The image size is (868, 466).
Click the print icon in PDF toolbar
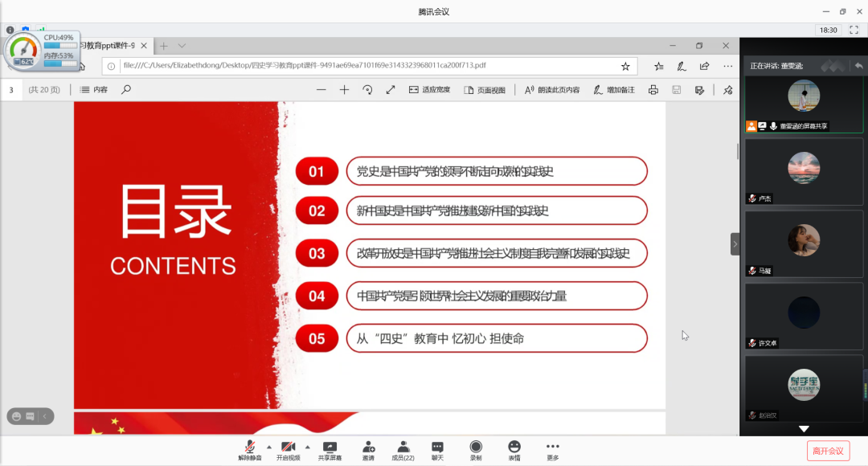(x=653, y=90)
